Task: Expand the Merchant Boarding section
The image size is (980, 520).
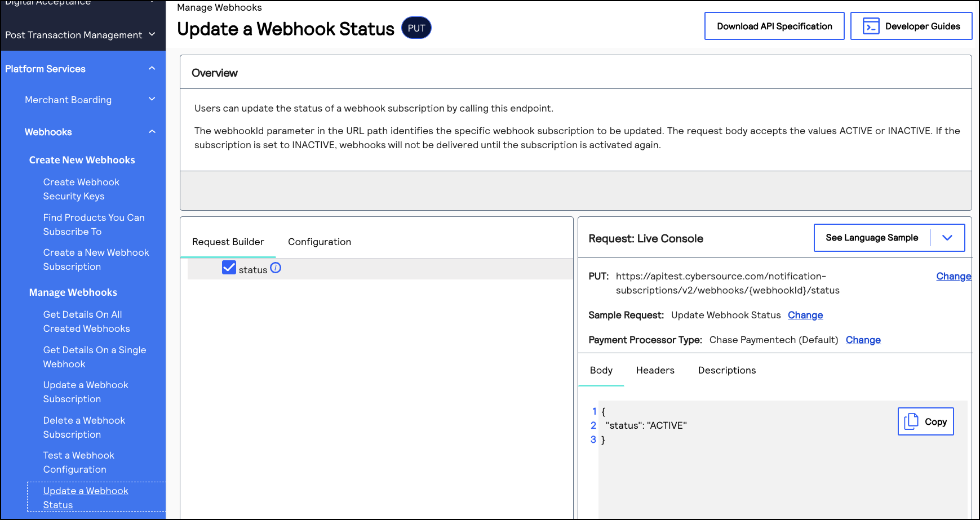Action: coord(151,99)
